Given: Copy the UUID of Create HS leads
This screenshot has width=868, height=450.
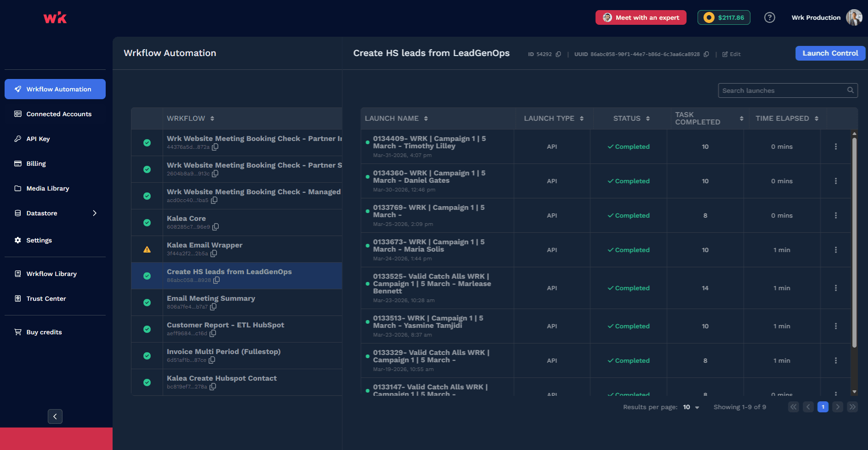Looking at the screenshot, I should coord(706,54).
